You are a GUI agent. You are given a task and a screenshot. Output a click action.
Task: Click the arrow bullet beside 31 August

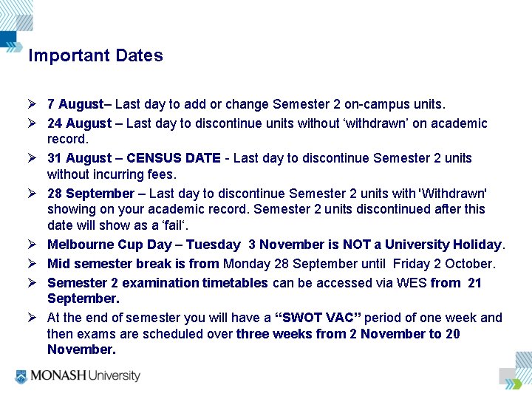coord(33,157)
